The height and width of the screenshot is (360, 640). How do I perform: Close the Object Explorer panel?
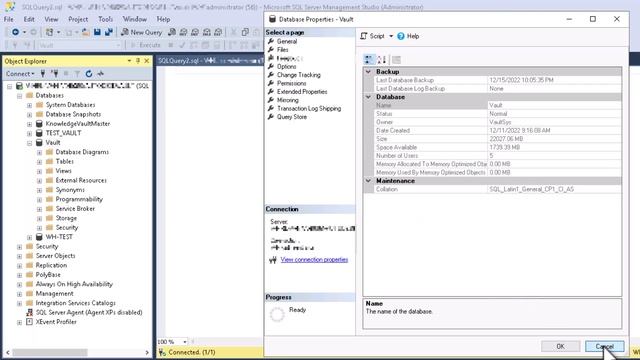click(x=147, y=61)
